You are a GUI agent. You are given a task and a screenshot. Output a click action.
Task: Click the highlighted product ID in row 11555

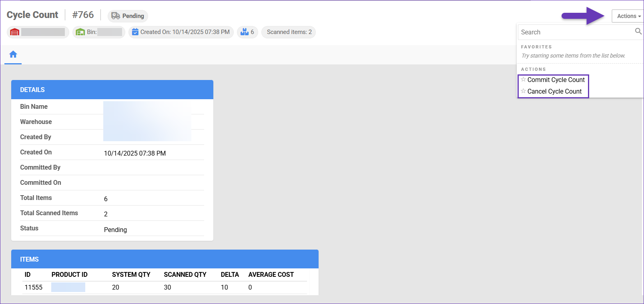pyautogui.click(x=68, y=287)
